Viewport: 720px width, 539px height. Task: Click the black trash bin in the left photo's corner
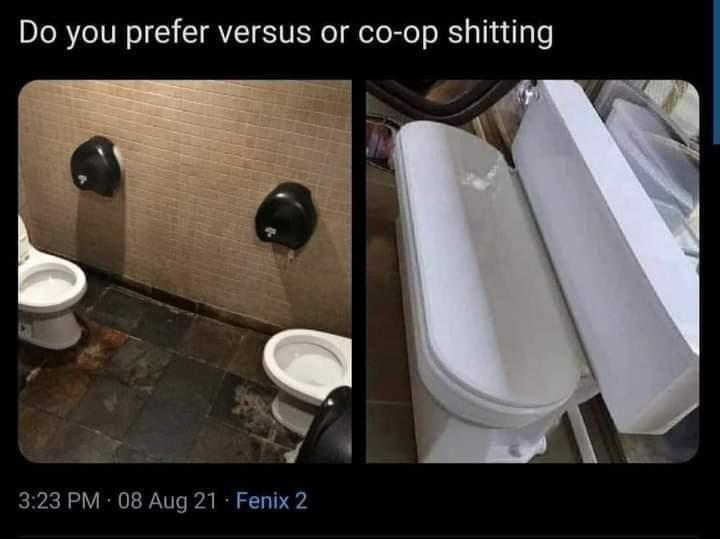327,427
